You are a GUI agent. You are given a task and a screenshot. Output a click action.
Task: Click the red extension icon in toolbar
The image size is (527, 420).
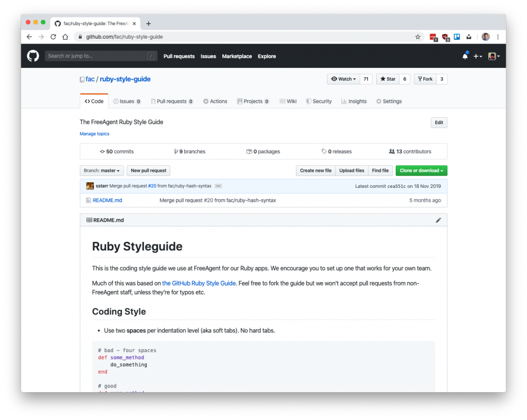[433, 37]
